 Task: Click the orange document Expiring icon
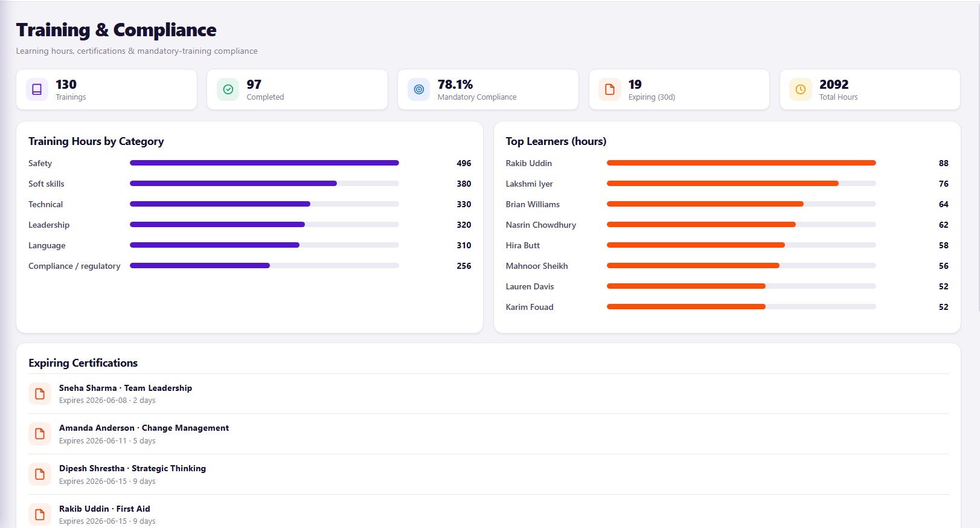click(x=609, y=89)
